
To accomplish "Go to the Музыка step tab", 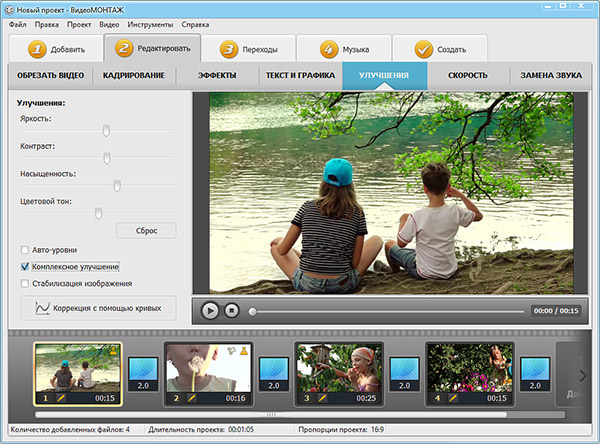I will click(x=344, y=49).
